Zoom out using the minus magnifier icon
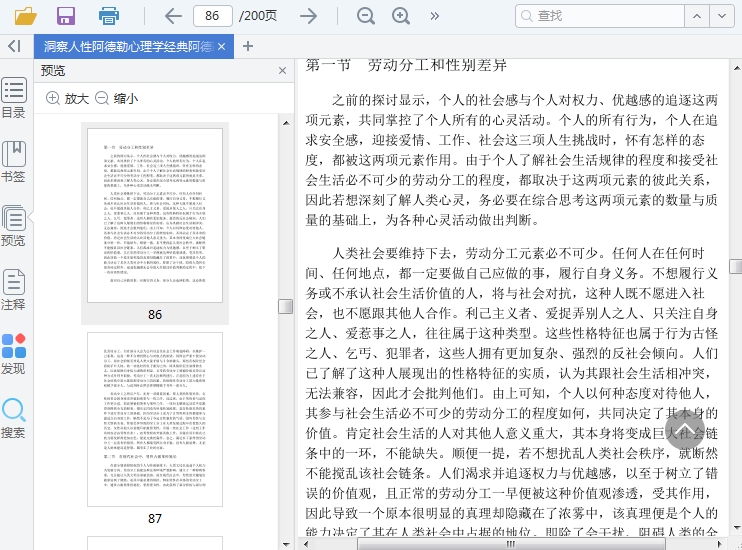The width and height of the screenshot is (742, 550). (366, 16)
